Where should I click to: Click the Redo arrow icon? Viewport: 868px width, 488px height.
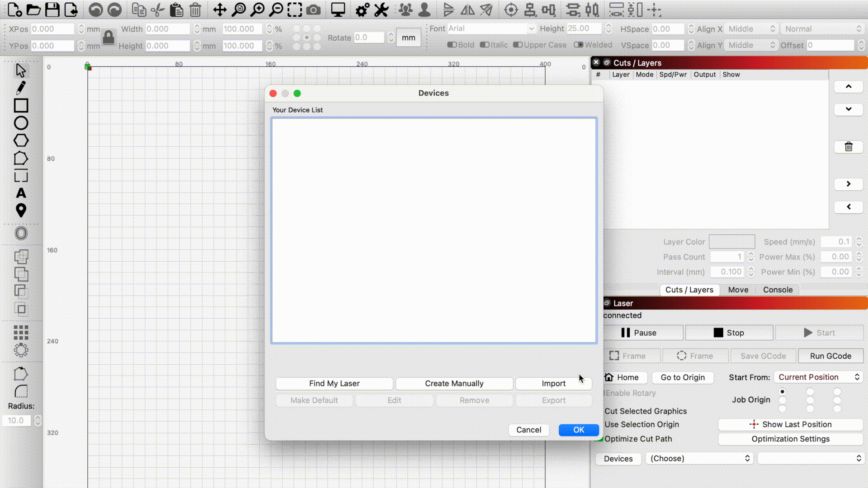point(114,9)
